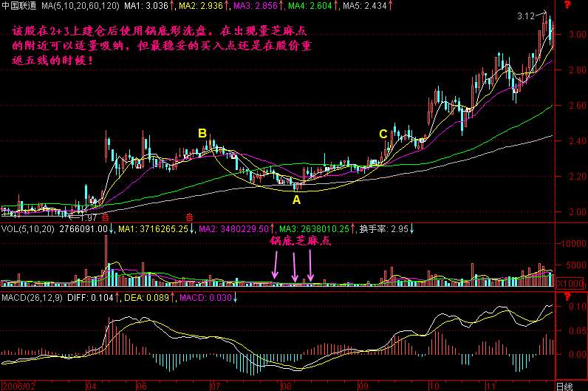The height and width of the screenshot is (391, 588).
Task: Select the 中国联通 stock name title
Action: tap(19, 6)
